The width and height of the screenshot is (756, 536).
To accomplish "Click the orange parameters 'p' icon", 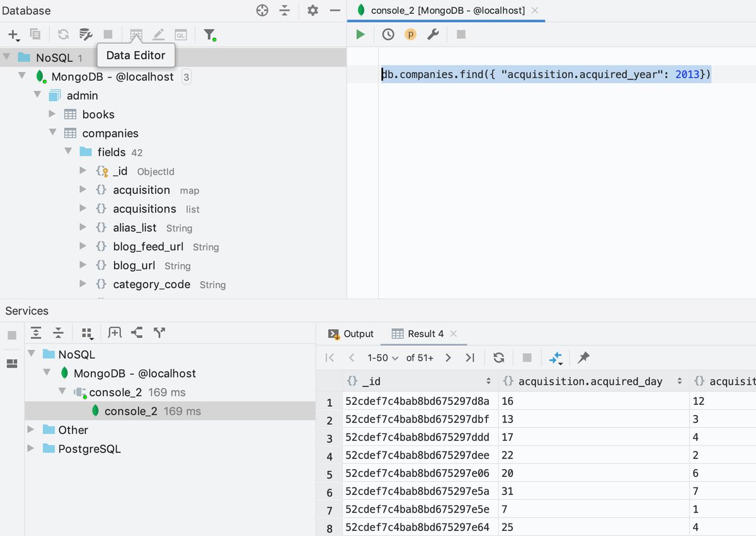I will 410,34.
